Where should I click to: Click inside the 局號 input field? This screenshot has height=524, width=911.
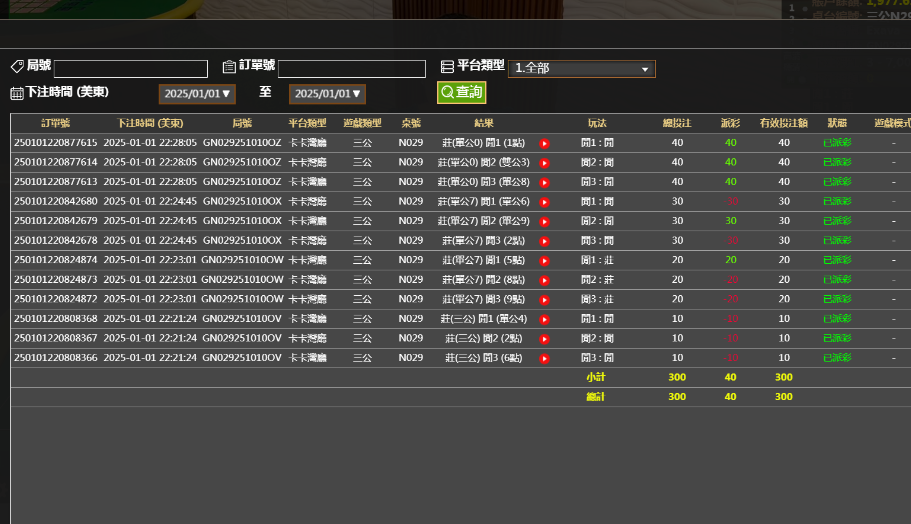131,69
